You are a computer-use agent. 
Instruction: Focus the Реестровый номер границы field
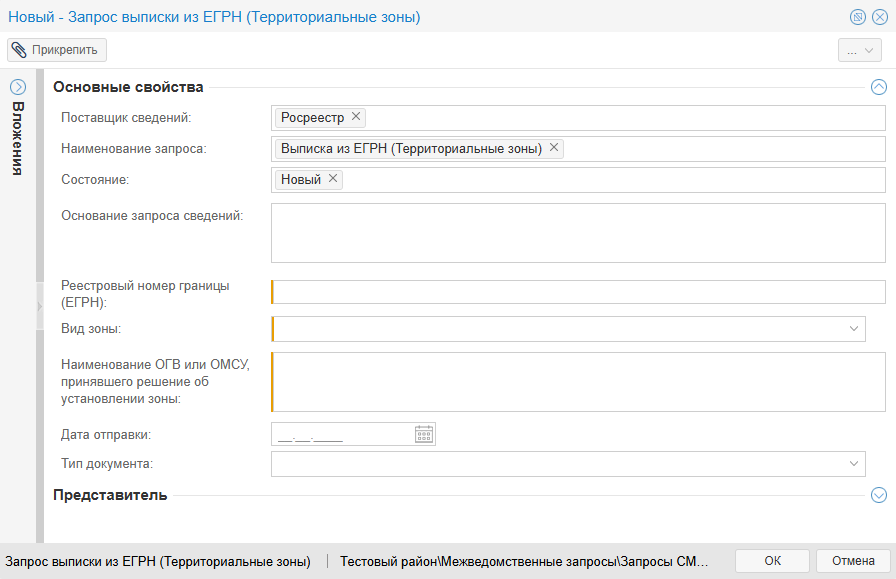tap(578, 292)
